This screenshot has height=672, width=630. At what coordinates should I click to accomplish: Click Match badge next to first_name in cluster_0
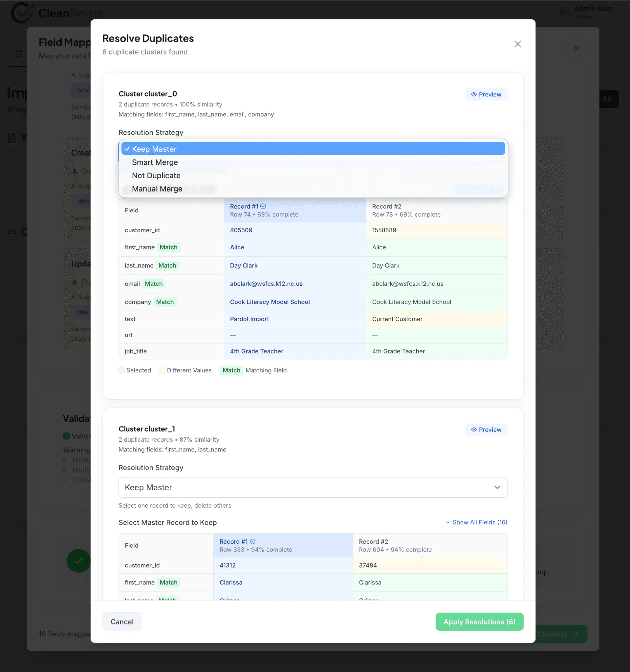click(x=168, y=247)
